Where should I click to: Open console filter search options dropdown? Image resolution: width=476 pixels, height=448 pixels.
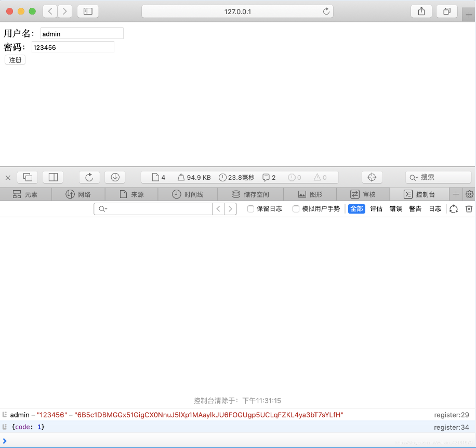tap(103, 209)
